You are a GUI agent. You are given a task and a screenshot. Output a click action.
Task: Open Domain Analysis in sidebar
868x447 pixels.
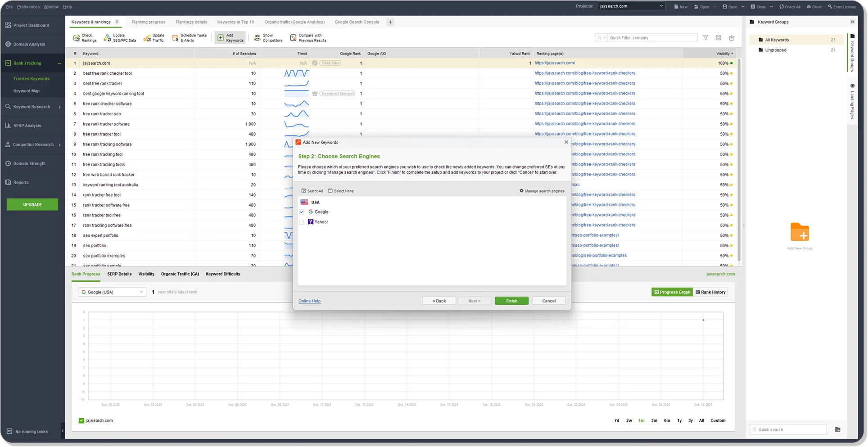coord(29,44)
